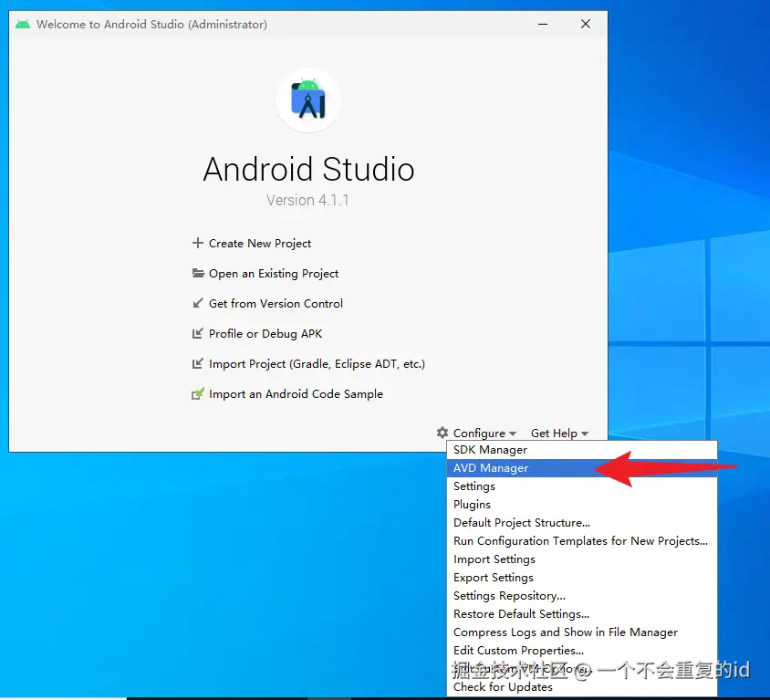Collapse the Configure dropdown
Image resolution: width=770 pixels, height=700 pixels.
coord(484,433)
